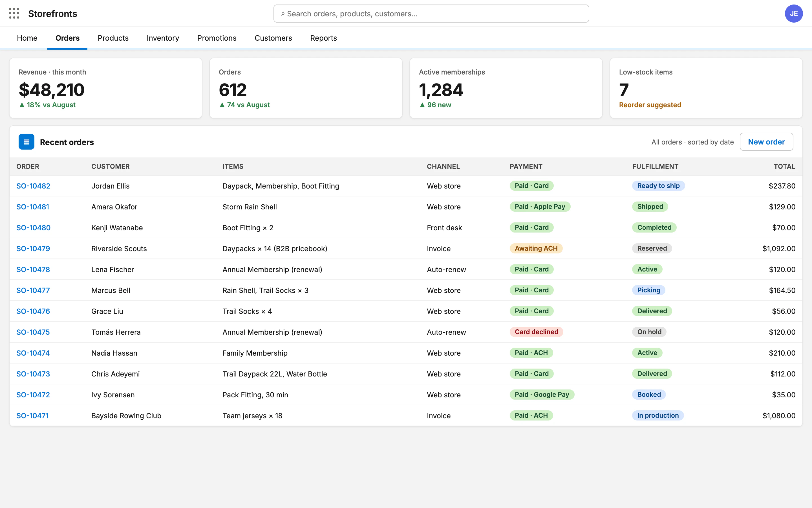
Task: Go to the Home tab
Action: click(27, 38)
